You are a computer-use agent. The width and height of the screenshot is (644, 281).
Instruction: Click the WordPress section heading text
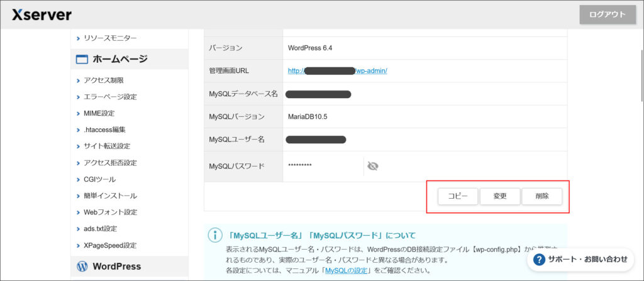point(116,267)
